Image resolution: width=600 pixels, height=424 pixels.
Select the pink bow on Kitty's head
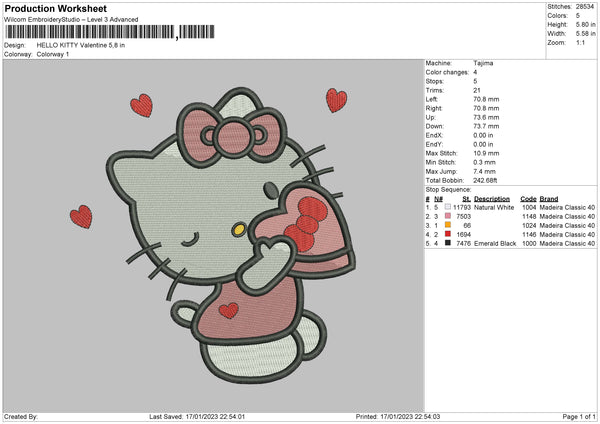[x=234, y=134]
